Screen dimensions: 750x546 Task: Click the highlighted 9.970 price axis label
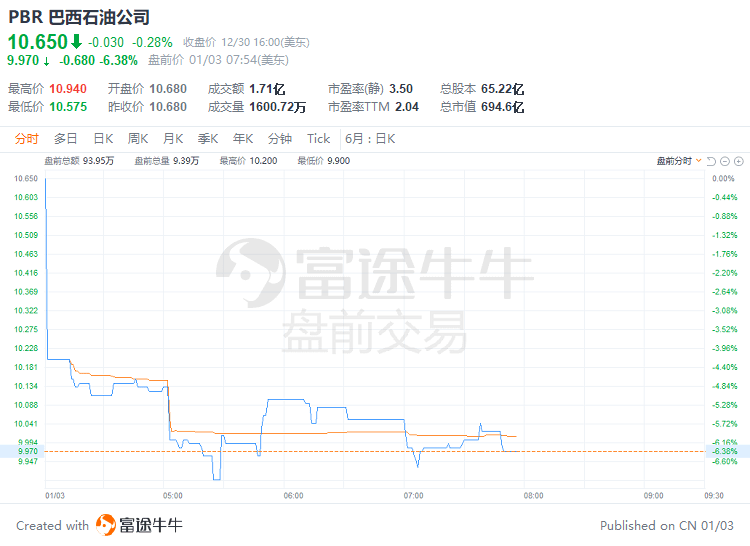click(28, 451)
